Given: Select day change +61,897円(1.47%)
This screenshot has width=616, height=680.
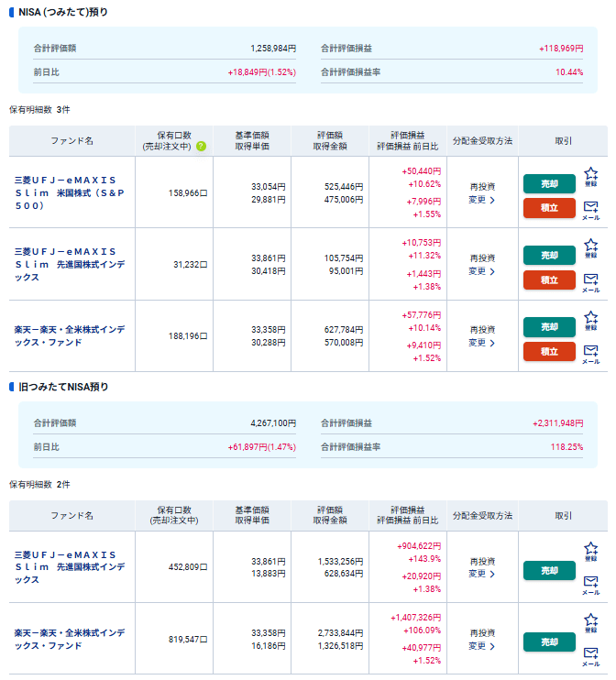Looking at the screenshot, I should click(262, 447).
